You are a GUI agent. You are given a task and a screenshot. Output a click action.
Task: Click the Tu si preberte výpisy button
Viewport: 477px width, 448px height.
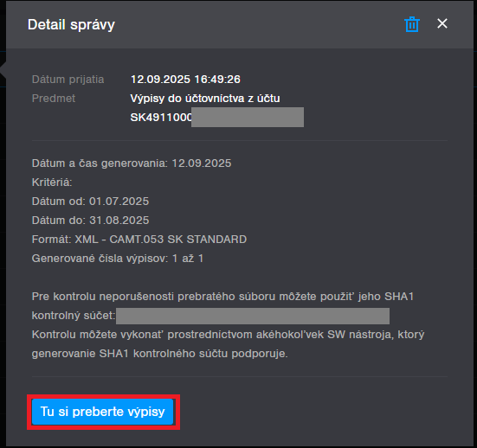click(102, 412)
